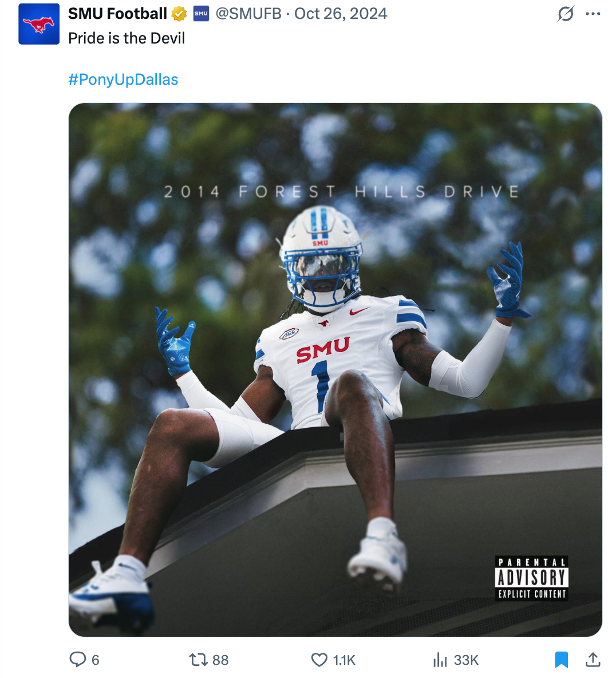Open the three-dot more options menu
The width and height of the screenshot is (616, 678).
tap(593, 14)
